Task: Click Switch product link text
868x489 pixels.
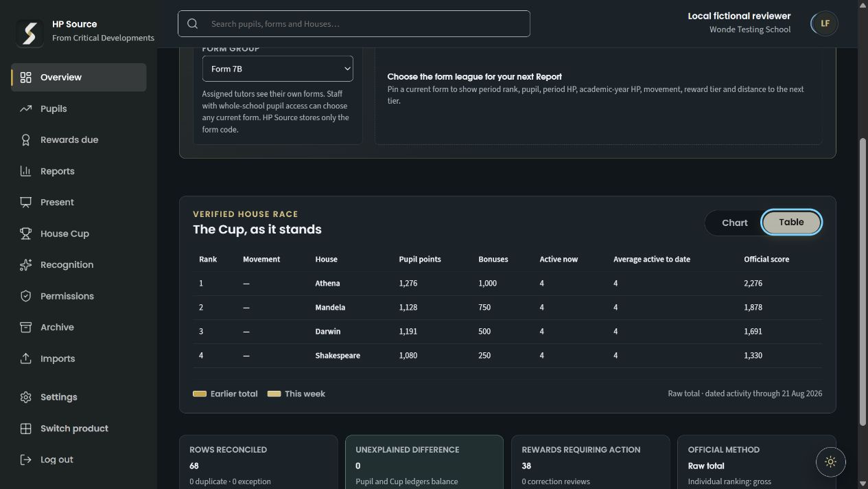Action: 74,429
